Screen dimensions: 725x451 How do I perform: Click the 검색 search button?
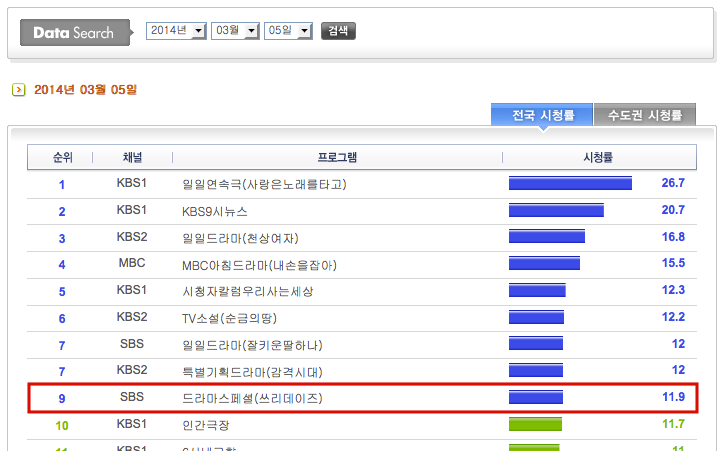tap(338, 31)
